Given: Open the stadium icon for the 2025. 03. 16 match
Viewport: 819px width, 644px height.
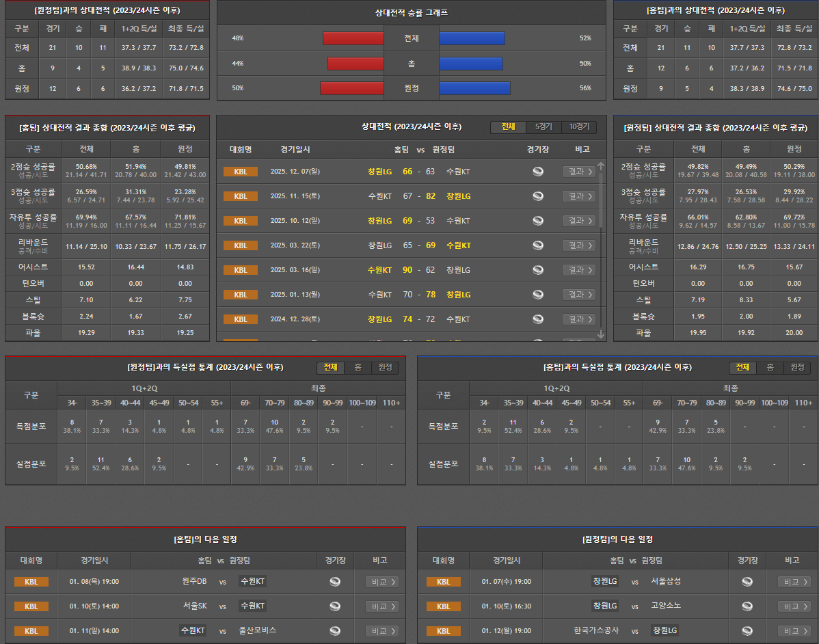Looking at the screenshot, I should pyautogui.click(x=538, y=270).
